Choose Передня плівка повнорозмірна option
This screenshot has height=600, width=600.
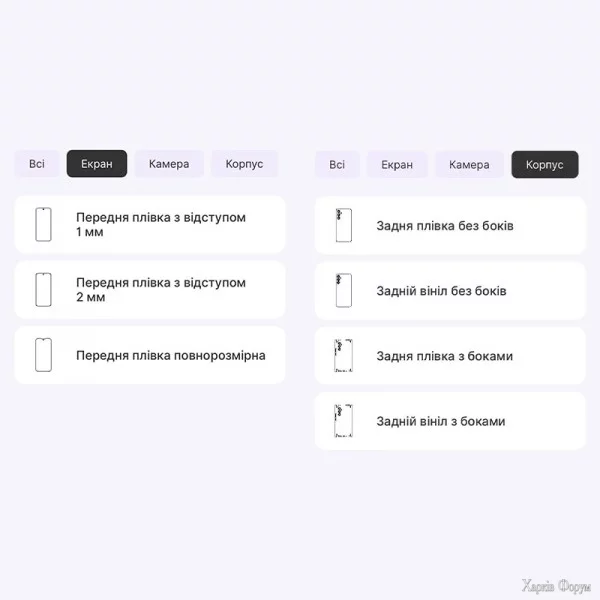170,355
